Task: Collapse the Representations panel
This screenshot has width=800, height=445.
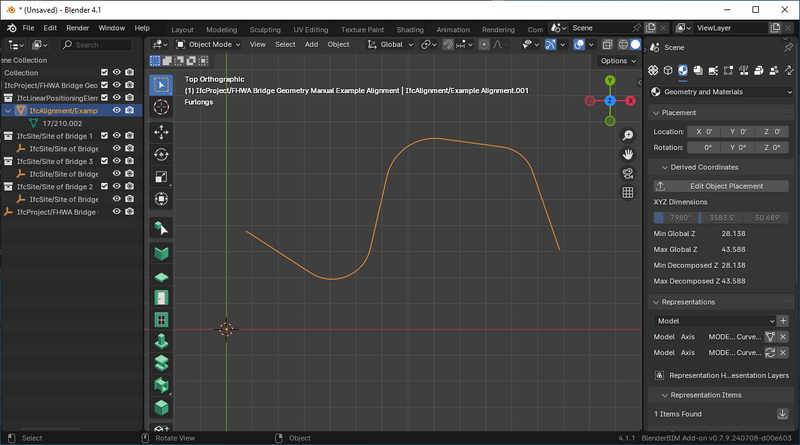Action: pos(656,302)
